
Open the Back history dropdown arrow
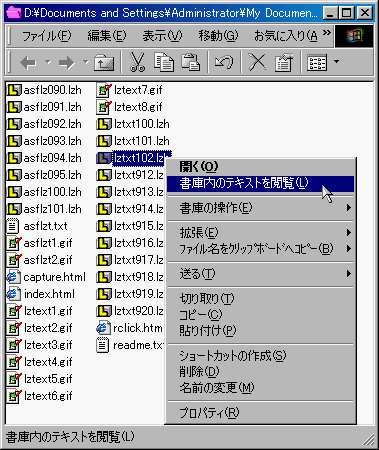(x=48, y=62)
